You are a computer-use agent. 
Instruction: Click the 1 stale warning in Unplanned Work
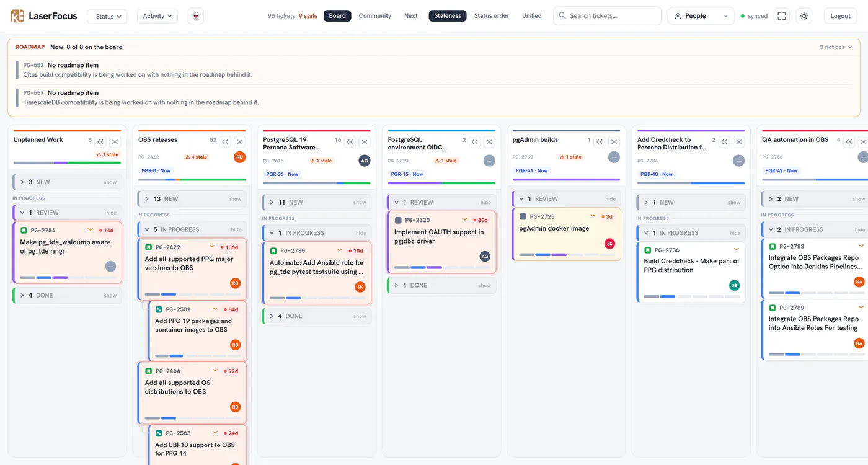tap(107, 155)
